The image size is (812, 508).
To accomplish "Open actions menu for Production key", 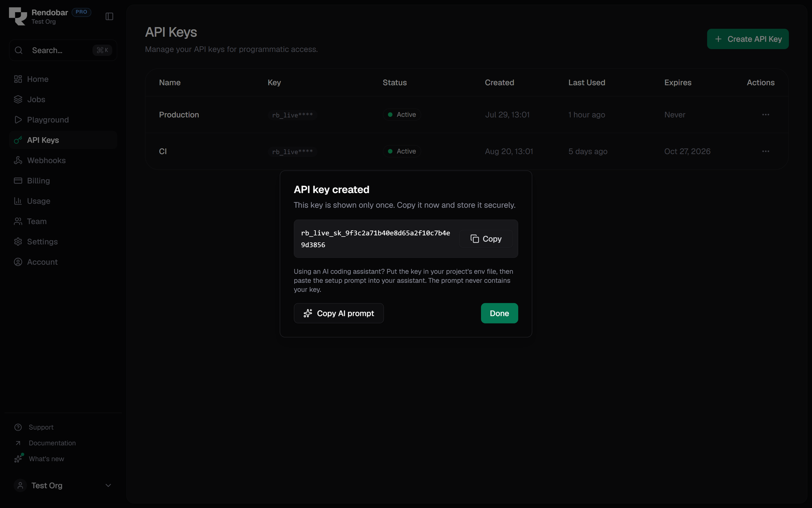I will [x=765, y=115].
